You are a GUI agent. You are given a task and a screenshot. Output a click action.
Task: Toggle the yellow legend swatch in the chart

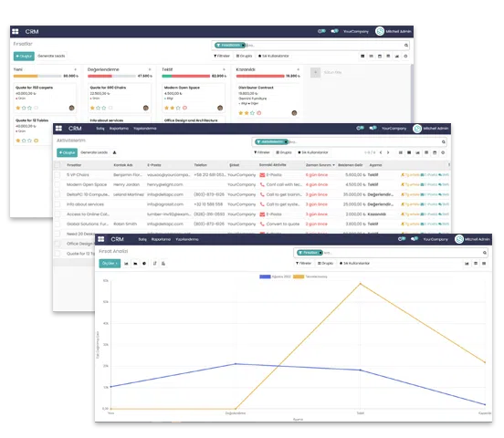tap(299, 276)
